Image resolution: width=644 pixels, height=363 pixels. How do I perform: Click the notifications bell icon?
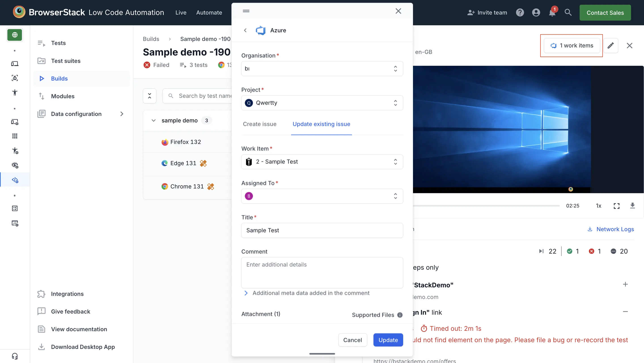pos(552,13)
